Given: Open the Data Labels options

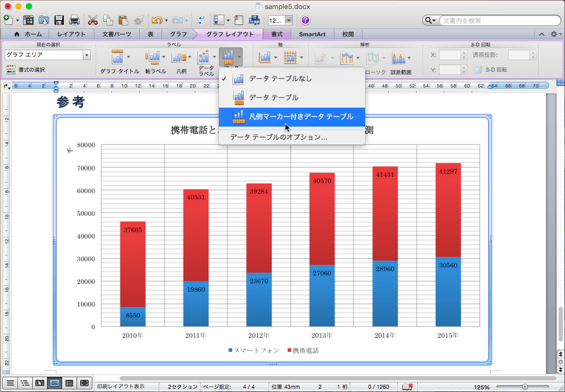Looking at the screenshot, I should [206, 63].
